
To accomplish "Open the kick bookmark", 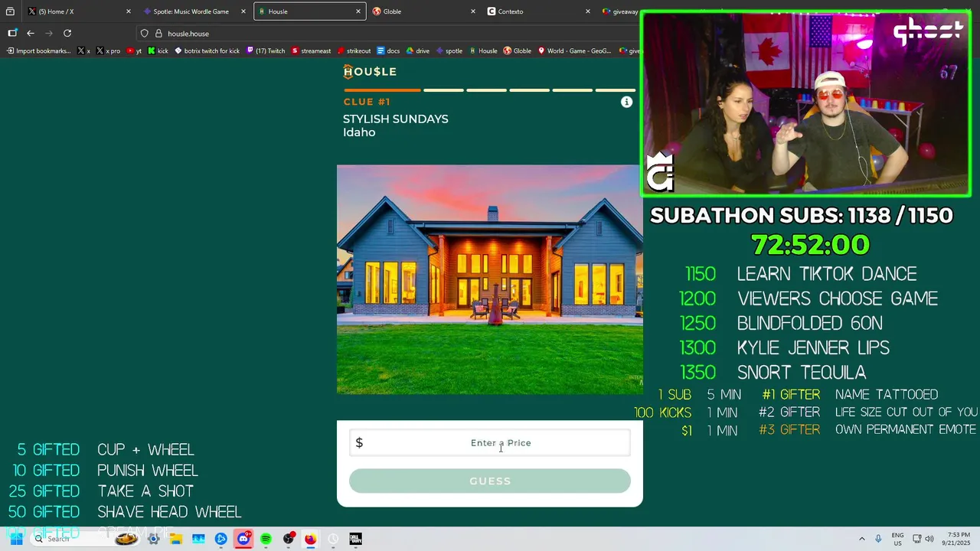I will coord(158,51).
